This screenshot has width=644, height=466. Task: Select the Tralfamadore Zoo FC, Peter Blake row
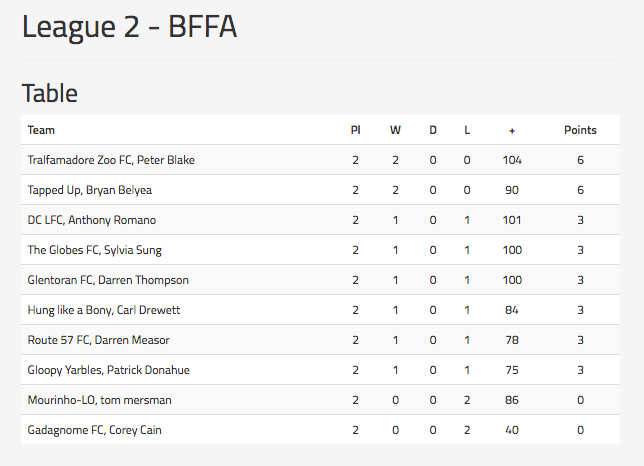(x=320, y=160)
